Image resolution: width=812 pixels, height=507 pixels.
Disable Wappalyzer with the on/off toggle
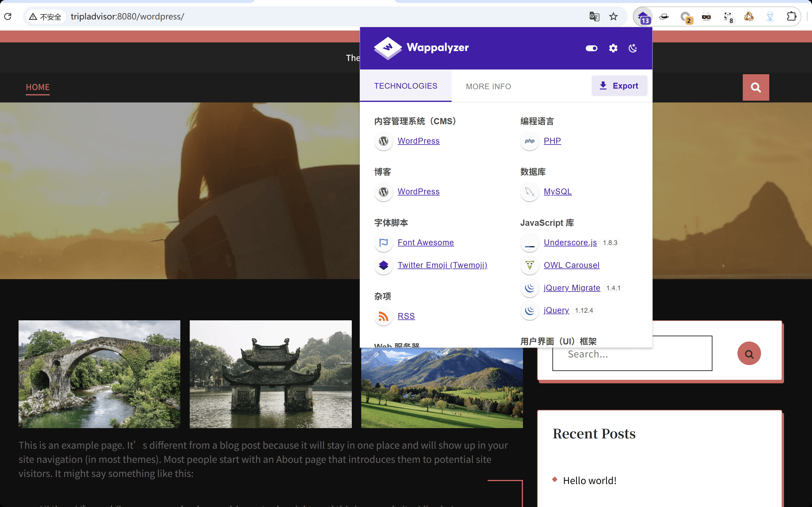point(591,48)
